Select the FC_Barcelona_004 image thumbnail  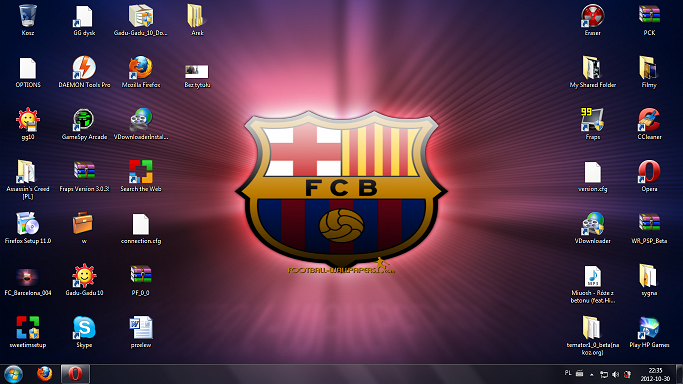[27, 277]
